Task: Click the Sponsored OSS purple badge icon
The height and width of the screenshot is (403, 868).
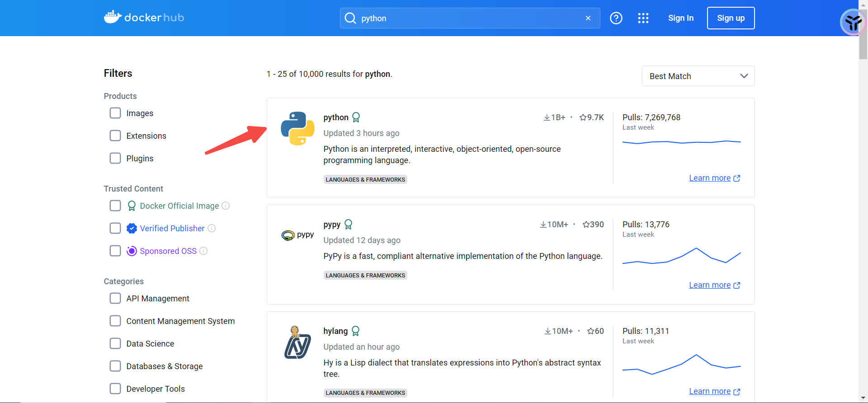Action: pyautogui.click(x=132, y=251)
